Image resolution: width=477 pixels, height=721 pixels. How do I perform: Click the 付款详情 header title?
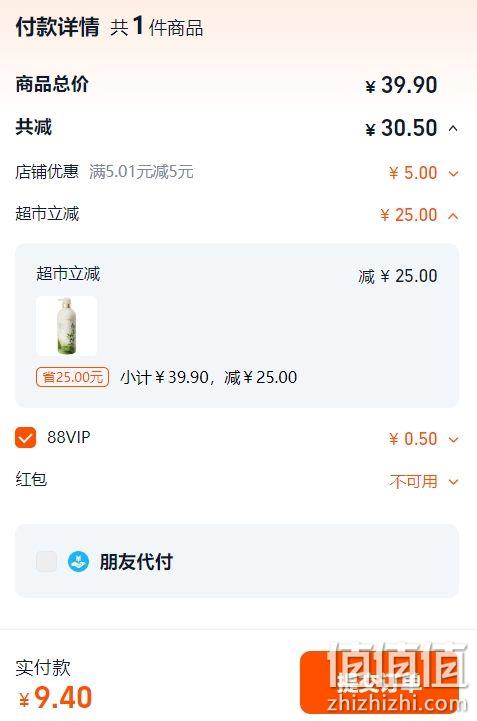[x=57, y=27]
